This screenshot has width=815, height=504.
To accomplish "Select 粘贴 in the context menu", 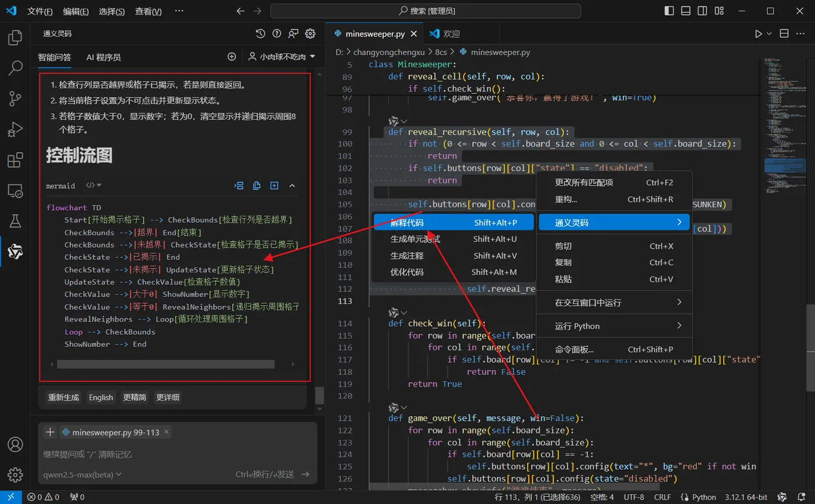I will [614, 279].
